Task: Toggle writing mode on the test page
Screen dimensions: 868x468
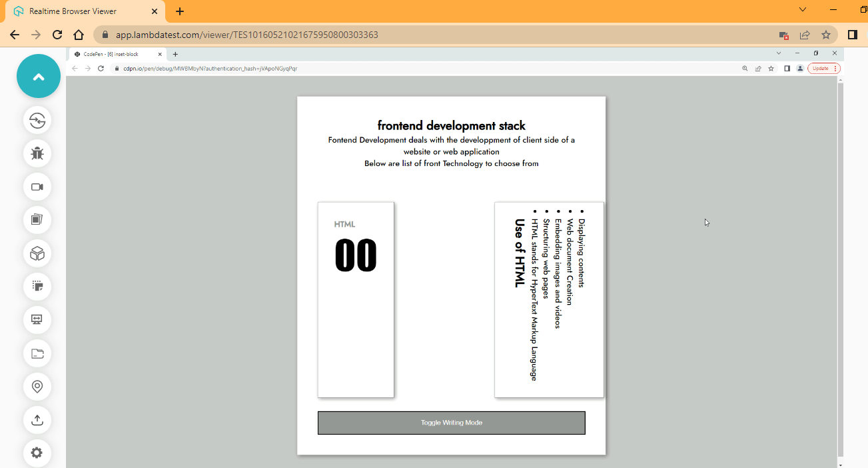Action: pyautogui.click(x=451, y=422)
